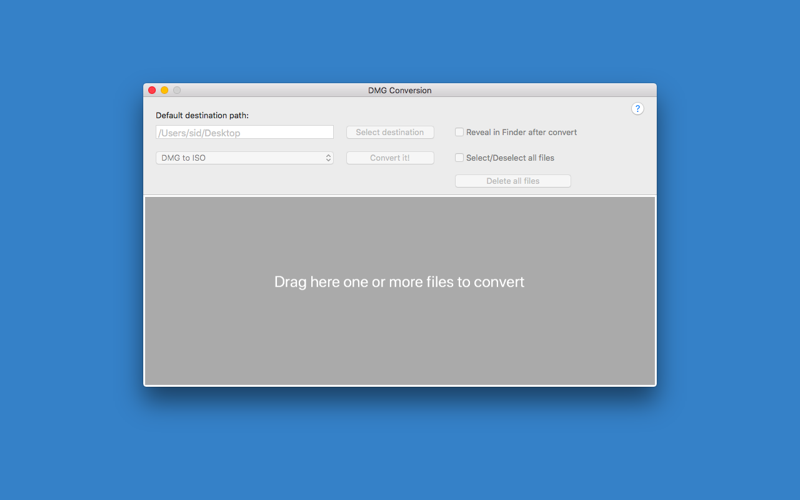Click the Select destination button
This screenshot has width=800, height=500.
tap(390, 132)
